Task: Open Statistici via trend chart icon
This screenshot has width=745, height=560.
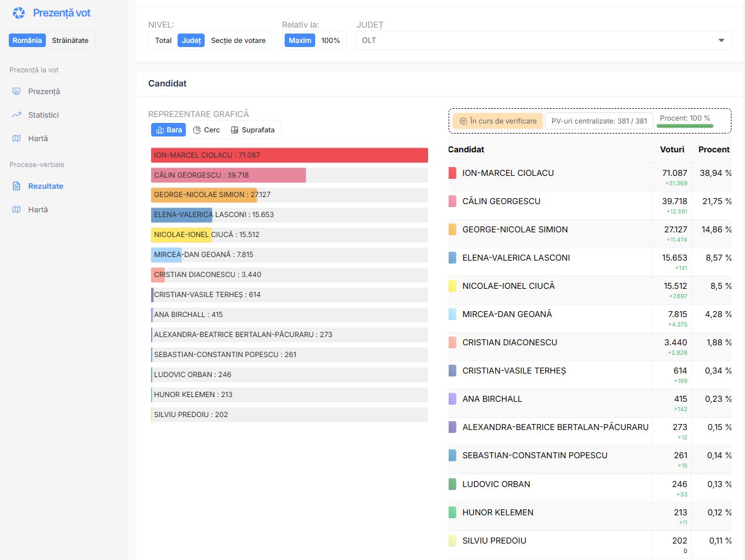Action: (16, 115)
